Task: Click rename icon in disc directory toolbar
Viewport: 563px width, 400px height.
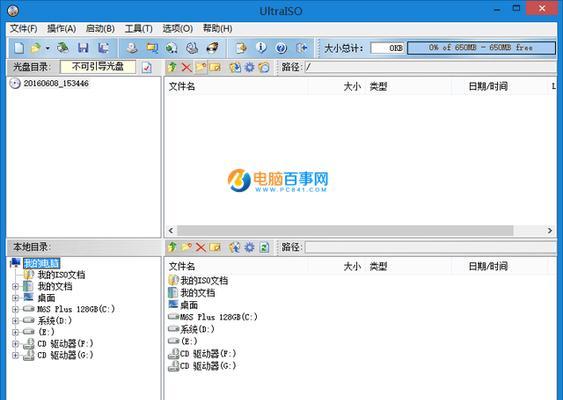Action: 215,67
